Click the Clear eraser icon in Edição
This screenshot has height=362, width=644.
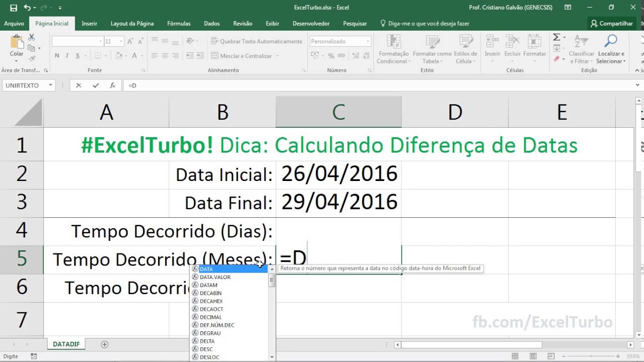556,59
